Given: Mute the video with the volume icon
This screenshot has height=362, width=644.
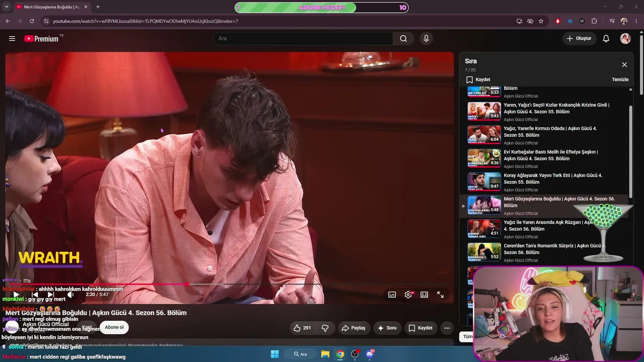Looking at the screenshot, I should 70,295.
